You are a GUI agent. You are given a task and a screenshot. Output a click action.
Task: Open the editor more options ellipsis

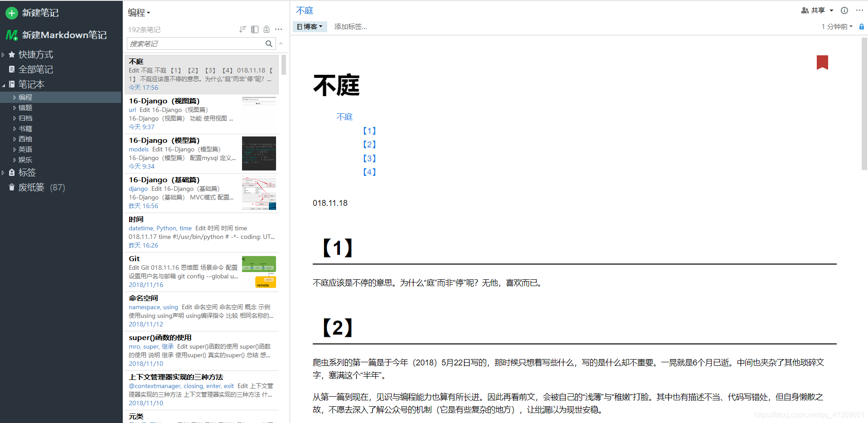tap(859, 10)
